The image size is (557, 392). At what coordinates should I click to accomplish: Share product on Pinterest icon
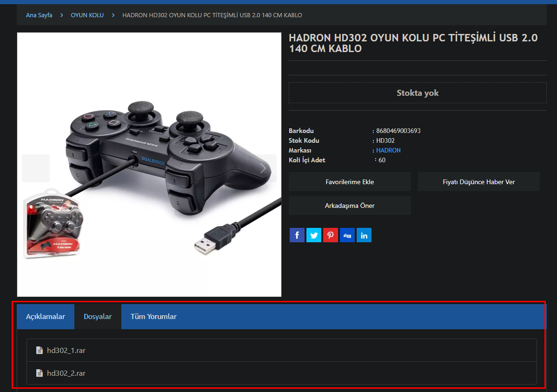(331, 235)
